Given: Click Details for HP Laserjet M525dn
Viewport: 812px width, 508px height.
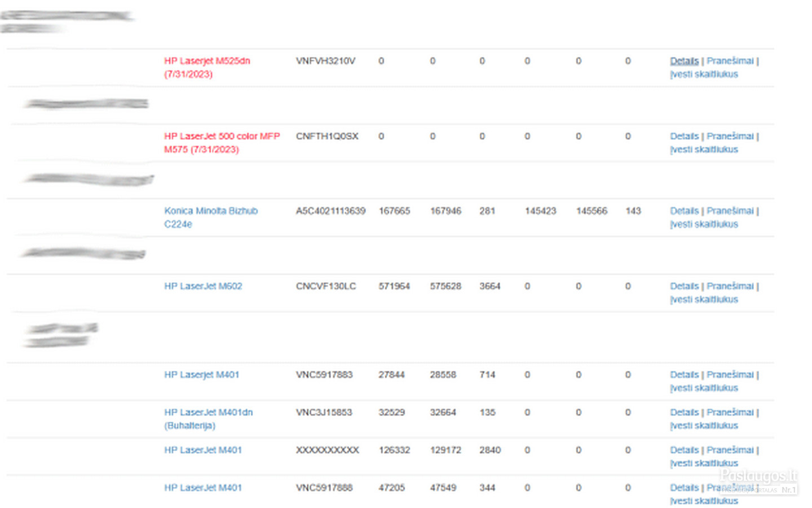Looking at the screenshot, I should [684, 61].
